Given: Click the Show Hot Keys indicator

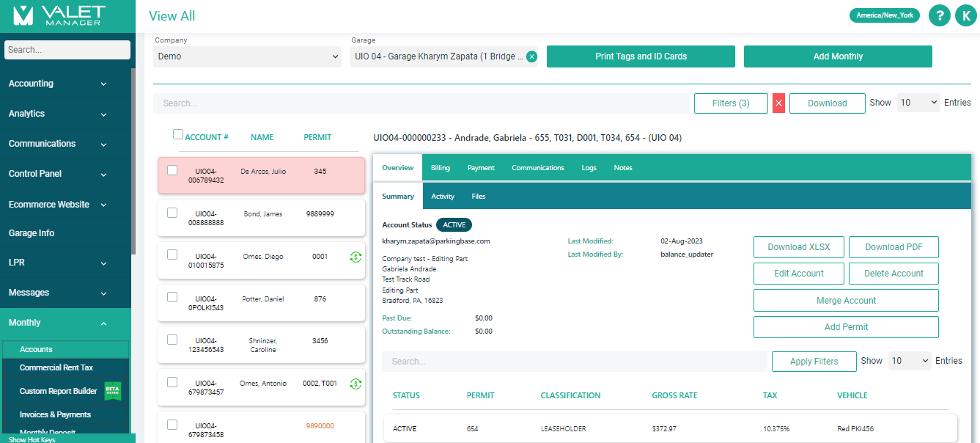Looking at the screenshot, I should click(31, 439).
